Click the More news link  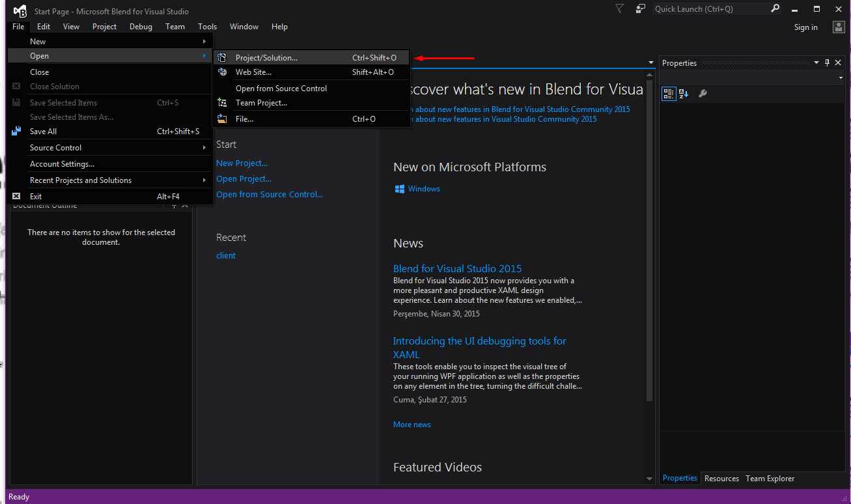point(412,425)
